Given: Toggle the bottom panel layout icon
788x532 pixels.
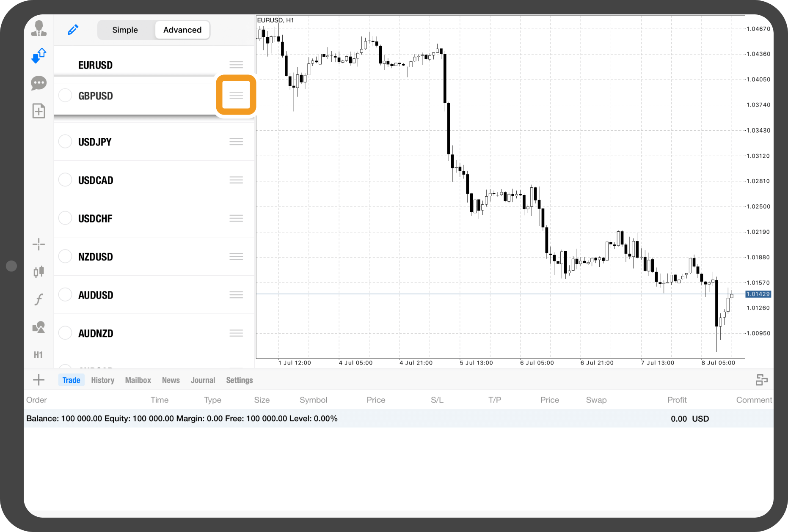Looking at the screenshot, I should pos(761,380).
